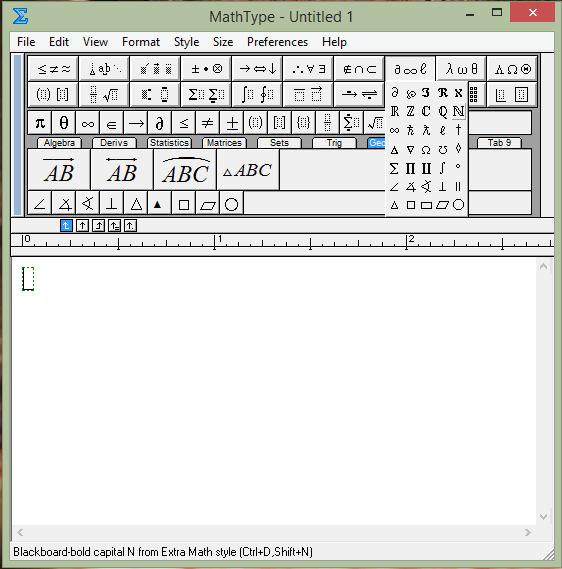Select the decimal-aligned tab stop
Image resolution: width=562 pixels, height=569 pixels.
coord(130,226)
